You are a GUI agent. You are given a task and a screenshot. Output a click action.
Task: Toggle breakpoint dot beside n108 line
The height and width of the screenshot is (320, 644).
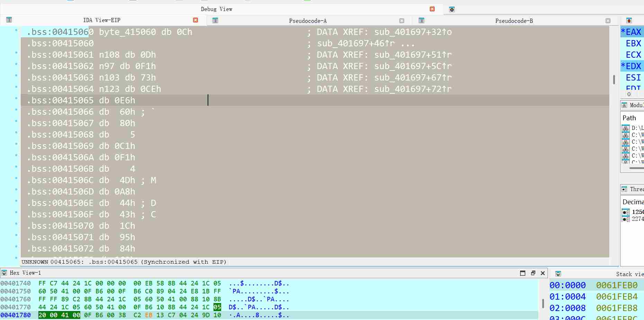16,53
